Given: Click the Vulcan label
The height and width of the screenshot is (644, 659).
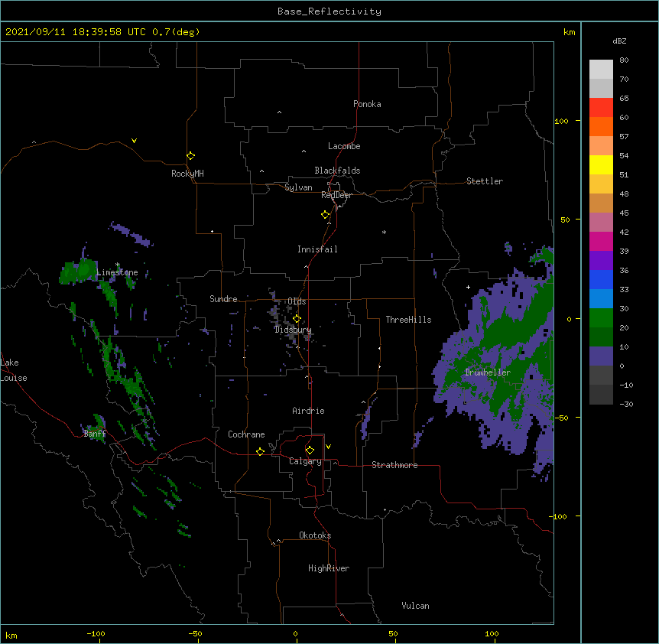Looking at the screenshot, I should click(415, 606).
